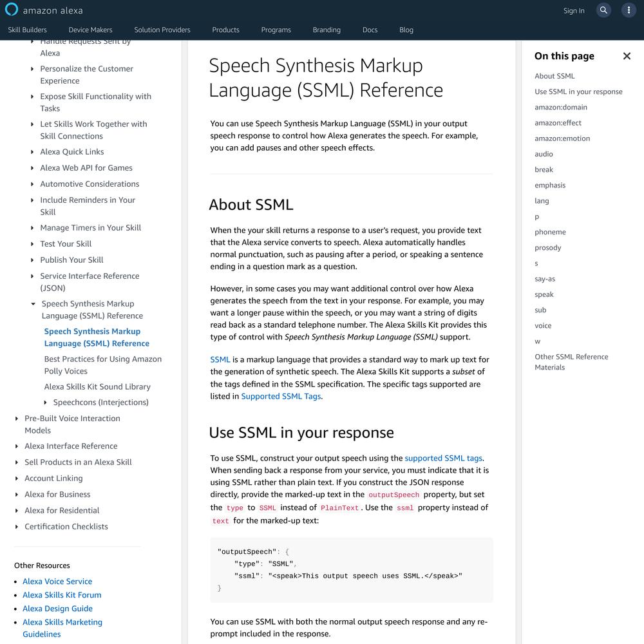Image resolution: width=644 pixels, height=644 pixels.
Task: Open Best Practices for Using Amazon Polly Voices
Action: (102, 365)
